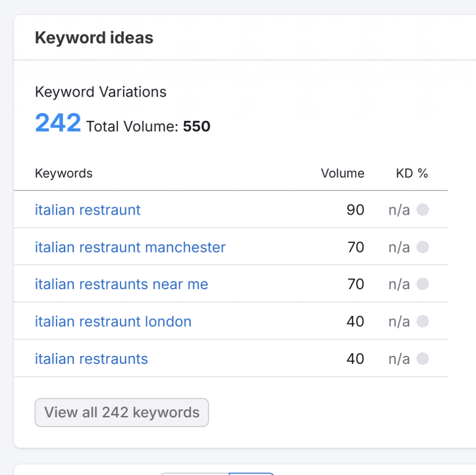Click volume value 90 for 'italian restraunt'
The image size is (476, 475).
(355, 210)
